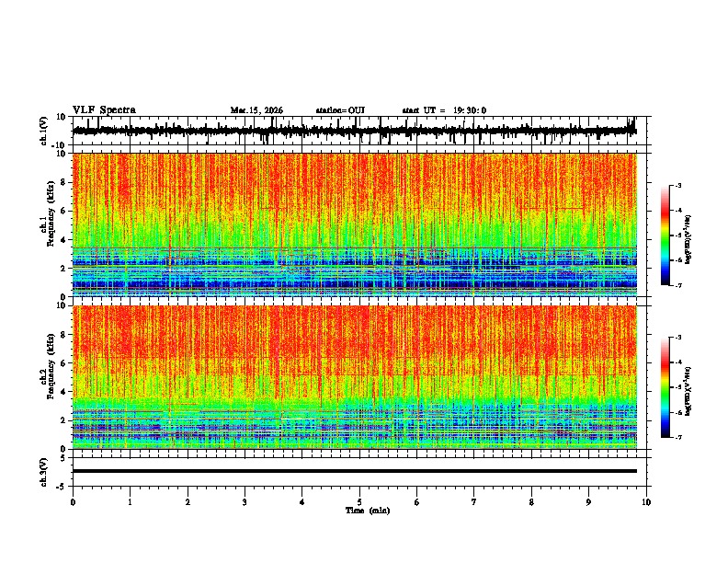728x563 pixels.
Task: Click time axis tick label "1"
Action: [x=130, y=502]
